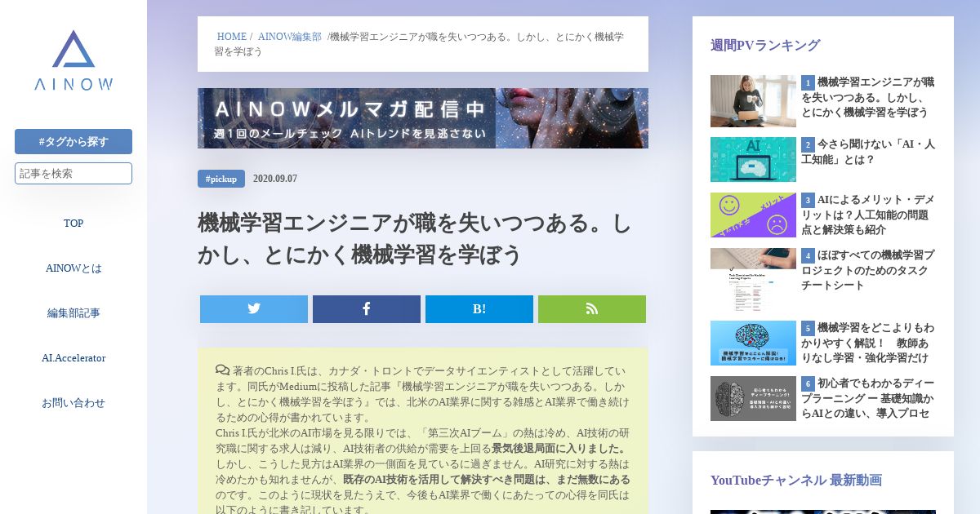Focus the 記事を検索 search field
Image resolution: width=980 pixels, height=514 pixels.
[x=73, y=173]
